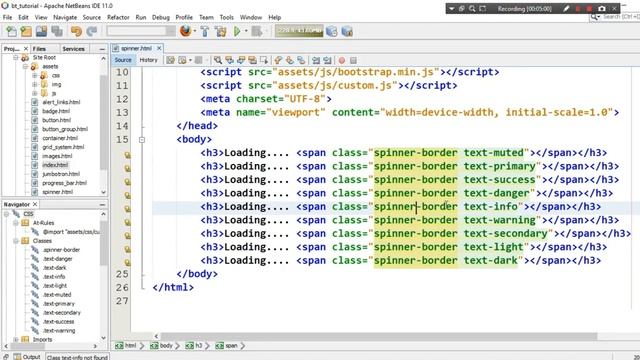Minimize the Projects panel group
640x360 pixels.
102,49
